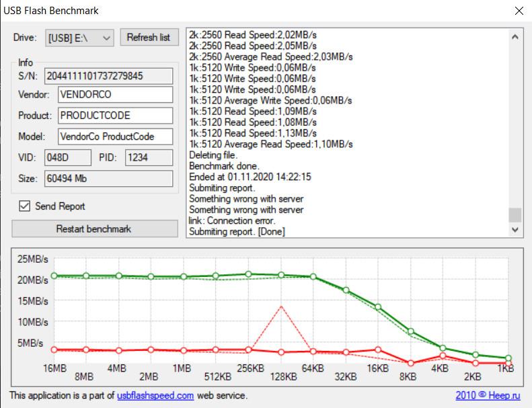The height and width of the screenshot is (408, 532).
Task: Click the Refresh list button
Action: [149, 38]
